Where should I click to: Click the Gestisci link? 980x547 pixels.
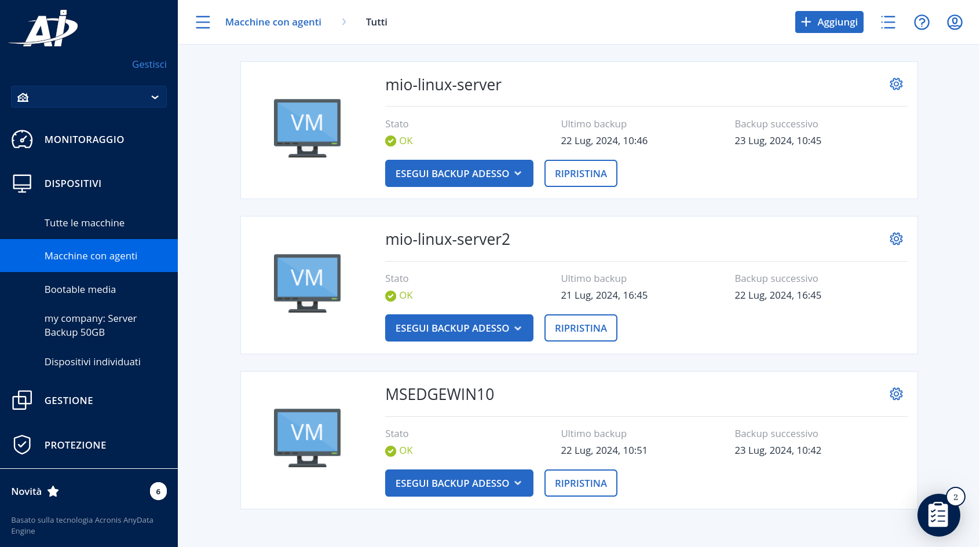(149, 64)
